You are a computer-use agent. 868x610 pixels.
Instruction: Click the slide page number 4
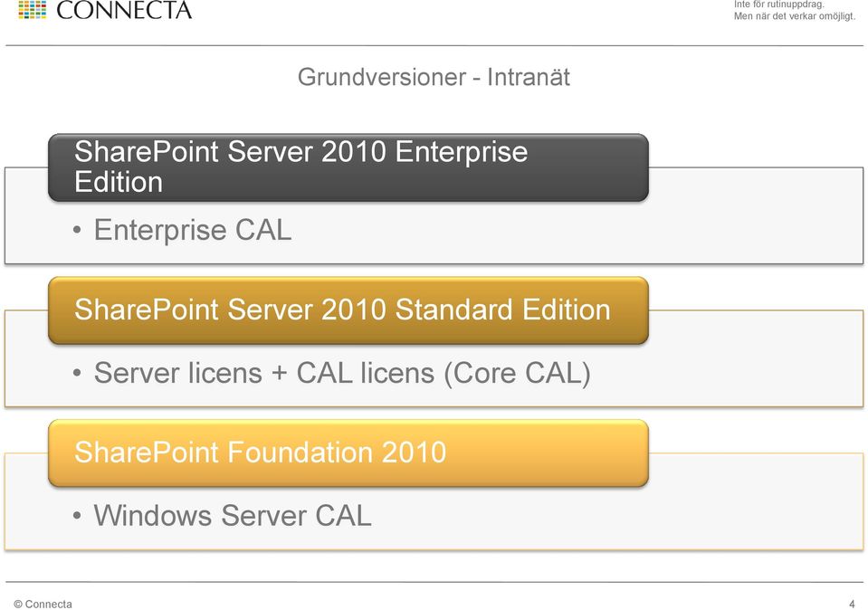pos(852,604)
